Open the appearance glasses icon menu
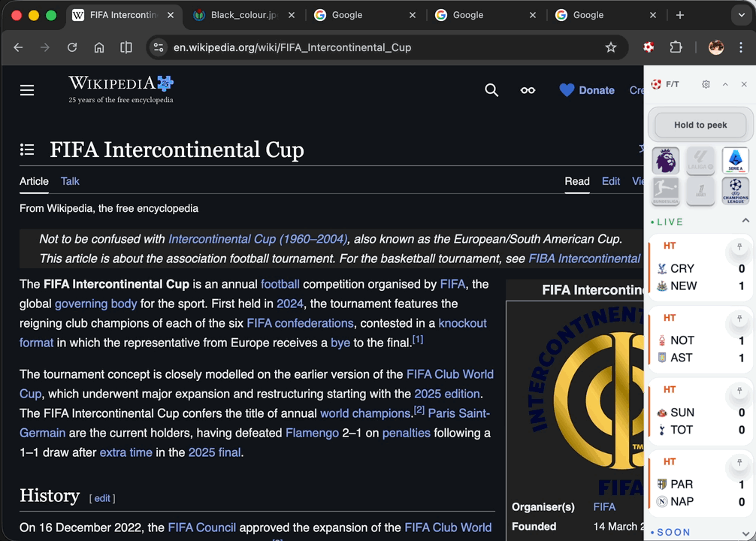 pos(528,90)
